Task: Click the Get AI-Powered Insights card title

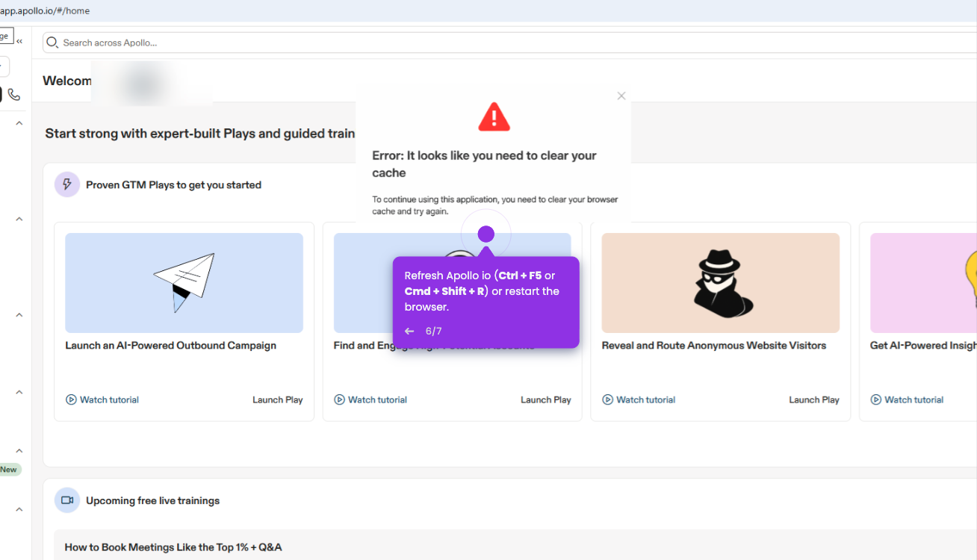Action: pos(923,346)
